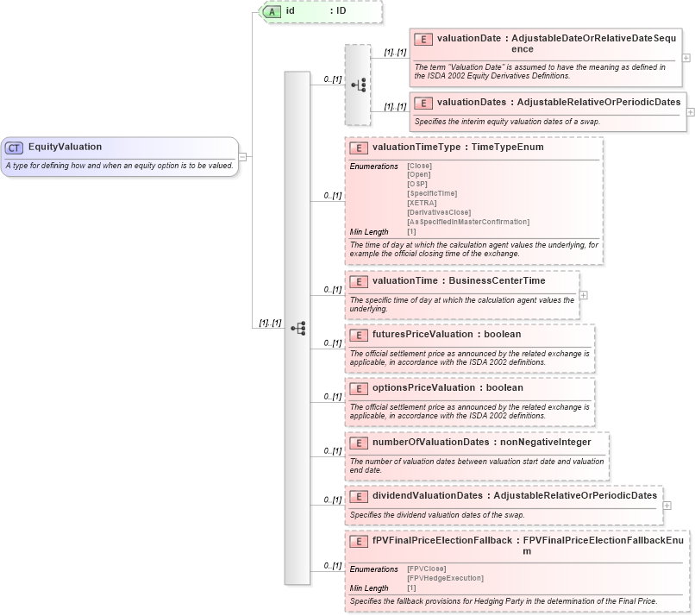Viewport: 695px width, 616px height.
Task: Click the [1]..[1] cardinality of main sequence
Action: (270, 323)
